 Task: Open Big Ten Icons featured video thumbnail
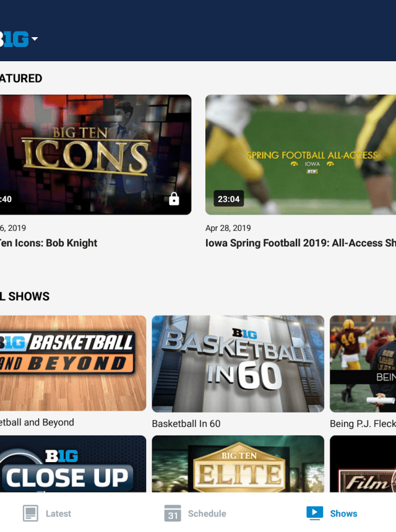tap(96, 155)
